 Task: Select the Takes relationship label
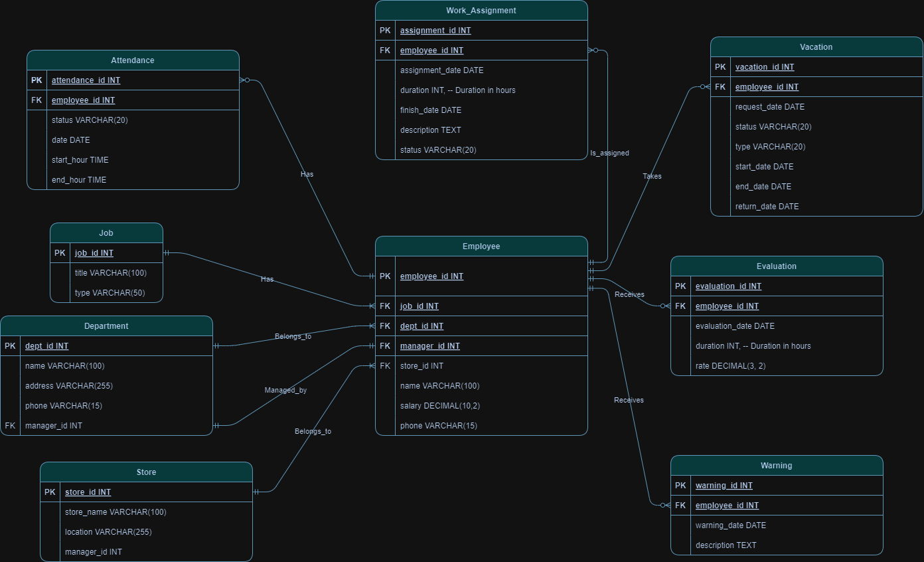[x=652, y=176]
